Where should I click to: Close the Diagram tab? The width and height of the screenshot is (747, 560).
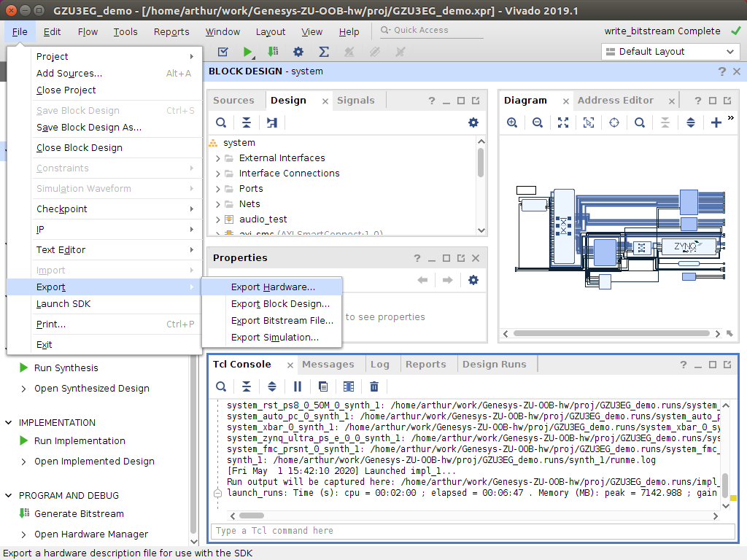[x=565, y=101]
